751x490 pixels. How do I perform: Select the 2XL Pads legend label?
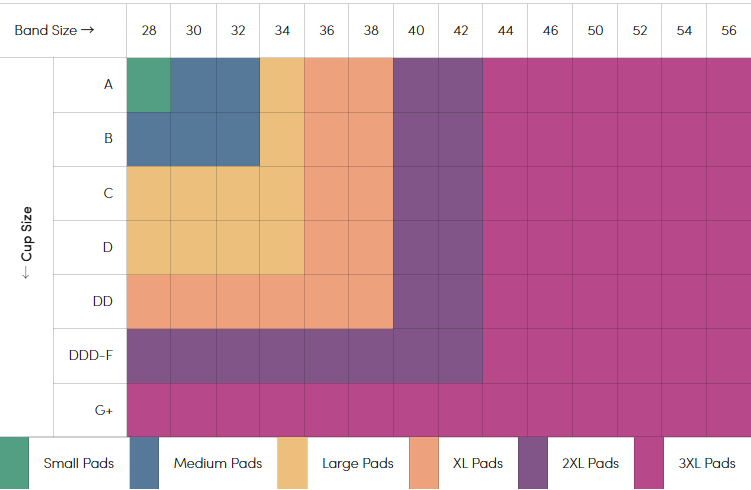(x=590, y=463)
